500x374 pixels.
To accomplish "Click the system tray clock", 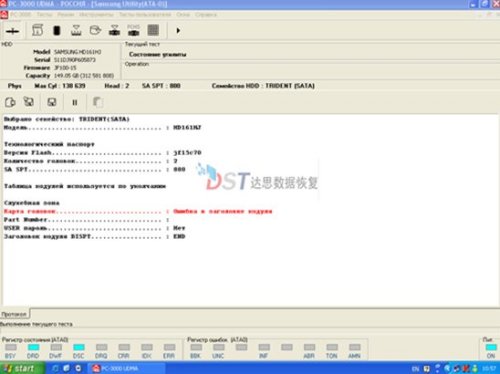I will point(489,369).
